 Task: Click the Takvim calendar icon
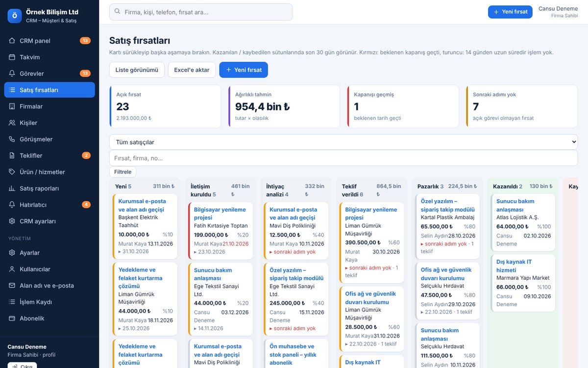(x=12, y=57)
